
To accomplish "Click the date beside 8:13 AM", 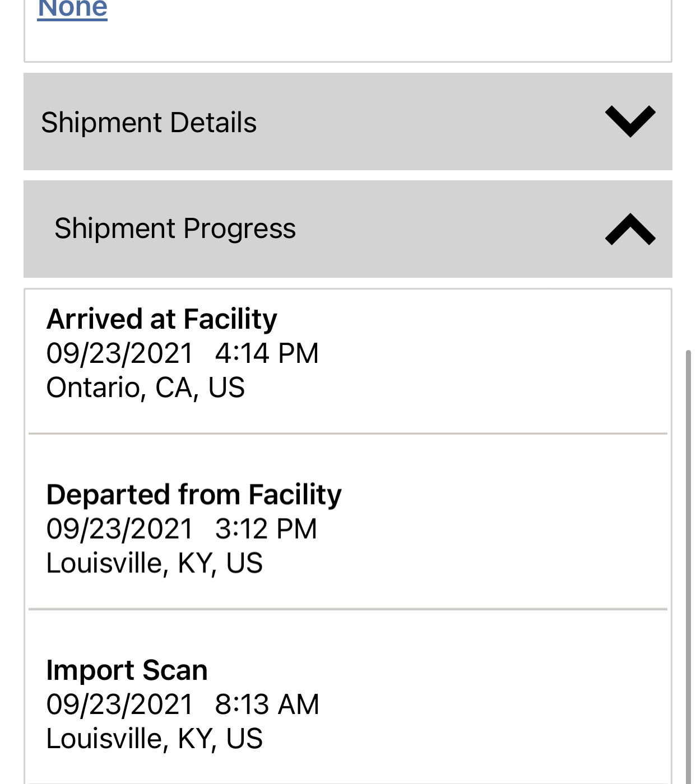I will (x=119, y=704).
